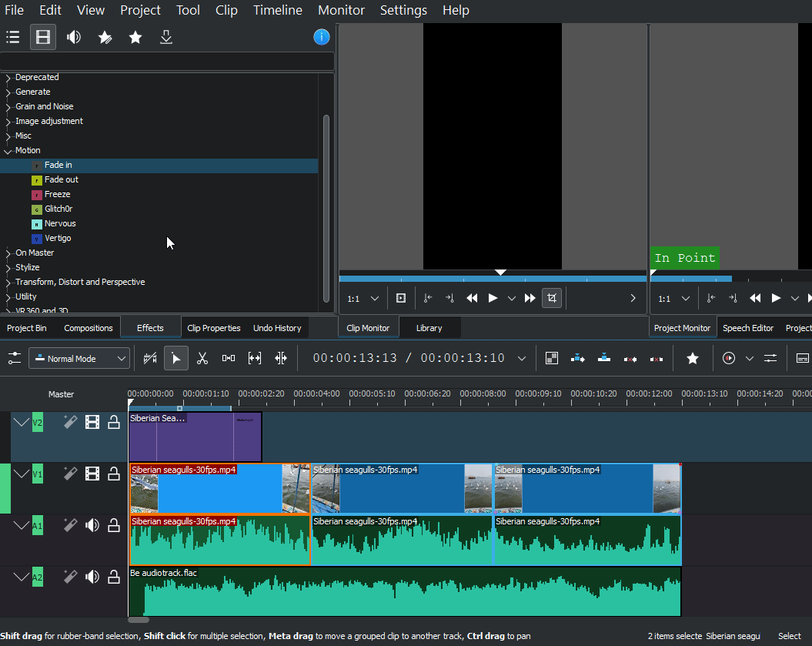Select the Spacer tool in timeline toolbar

pos(229,358)
